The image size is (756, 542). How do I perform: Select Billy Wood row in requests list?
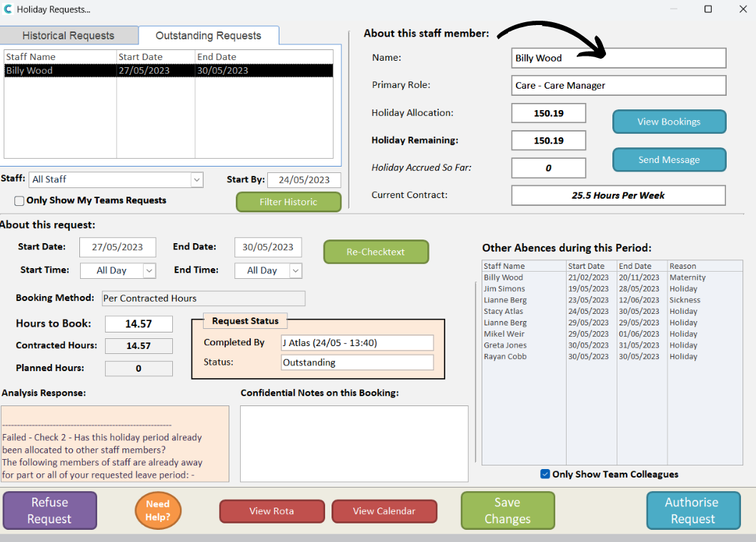pos(168,70)
